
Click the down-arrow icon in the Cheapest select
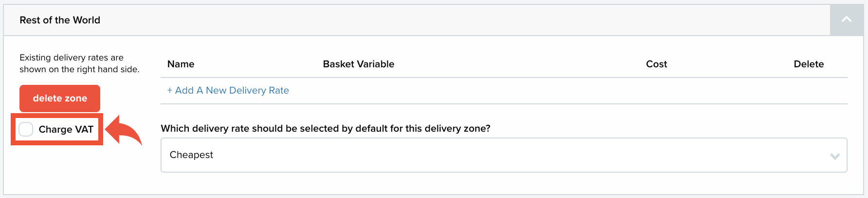point(835,156)
